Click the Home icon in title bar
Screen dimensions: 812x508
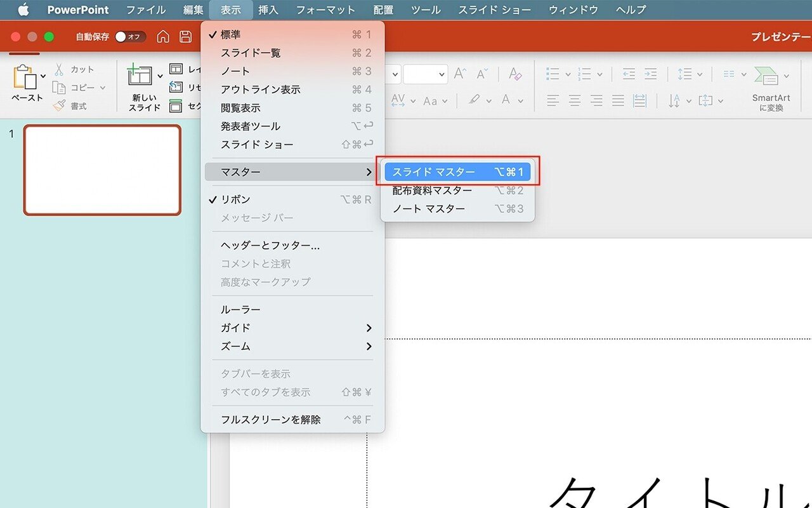(163, 37)
